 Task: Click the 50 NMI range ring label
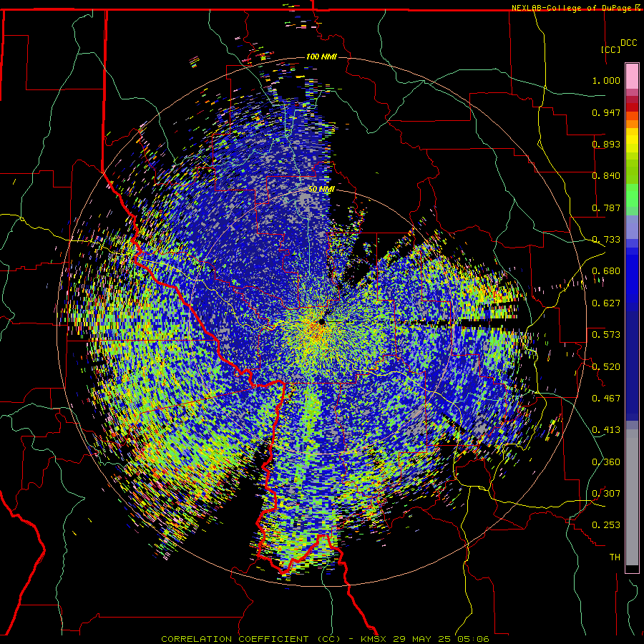321,190
